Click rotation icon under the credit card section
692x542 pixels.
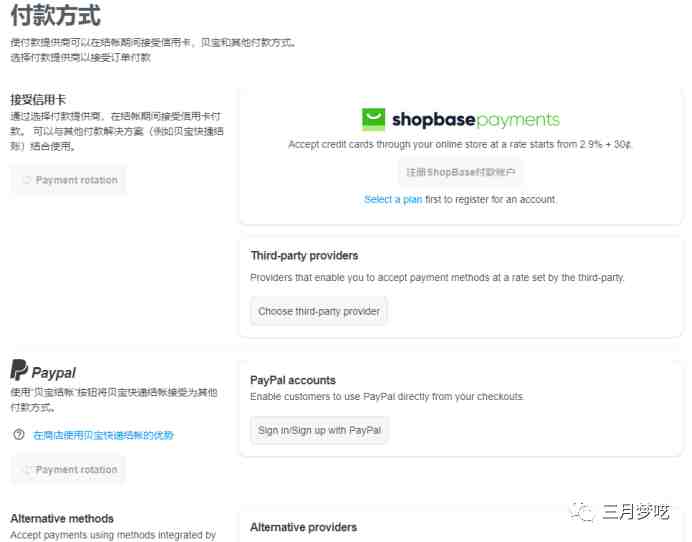pyautogui.click(x=26, y=180)
